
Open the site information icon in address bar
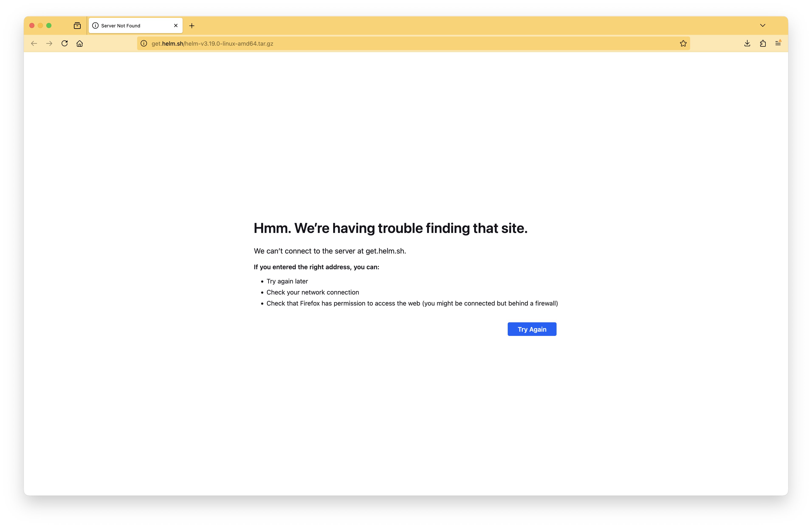tap(144, 43)
